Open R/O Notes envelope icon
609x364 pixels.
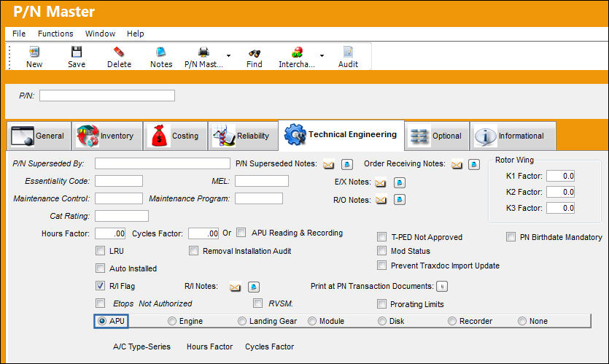coord(381,200)
